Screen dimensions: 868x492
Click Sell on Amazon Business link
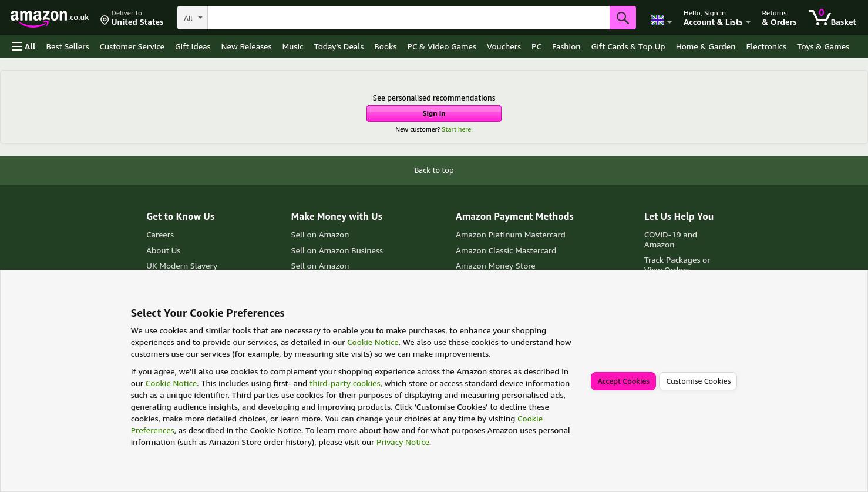coord(337,250)
